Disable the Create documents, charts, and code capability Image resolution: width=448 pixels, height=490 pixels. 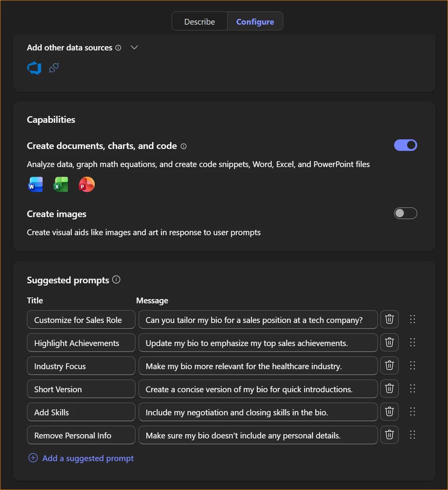point(405,145)
